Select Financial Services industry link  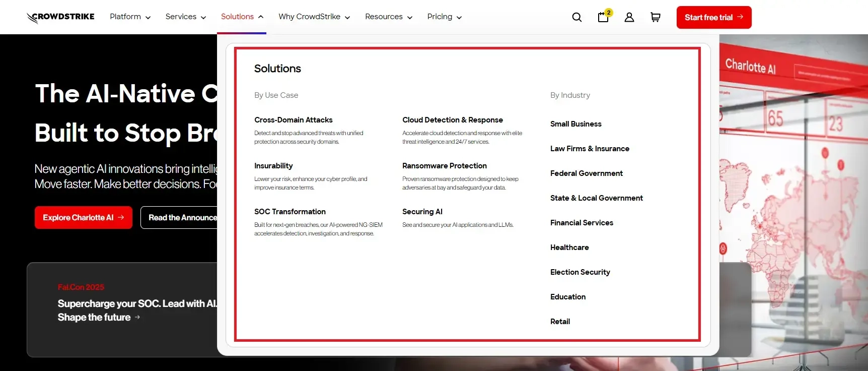coord(582,223)
